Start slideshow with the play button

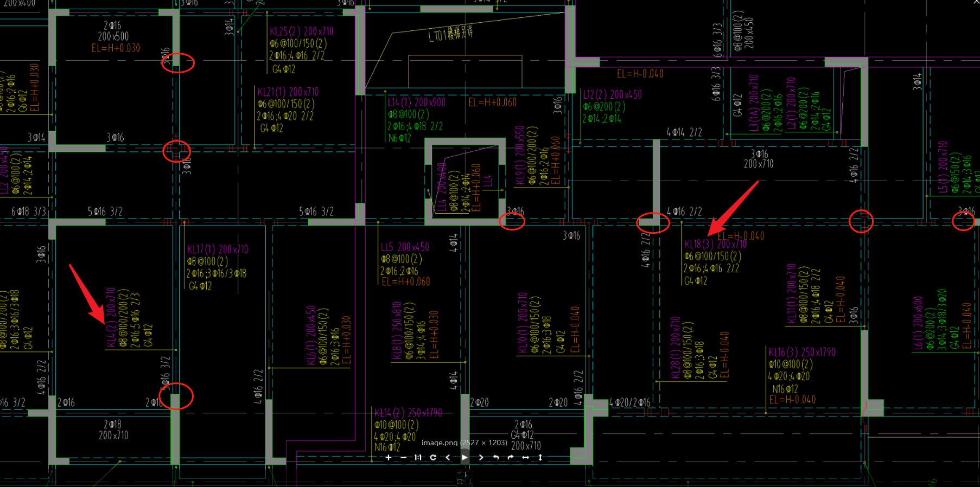tap(464, 458)
